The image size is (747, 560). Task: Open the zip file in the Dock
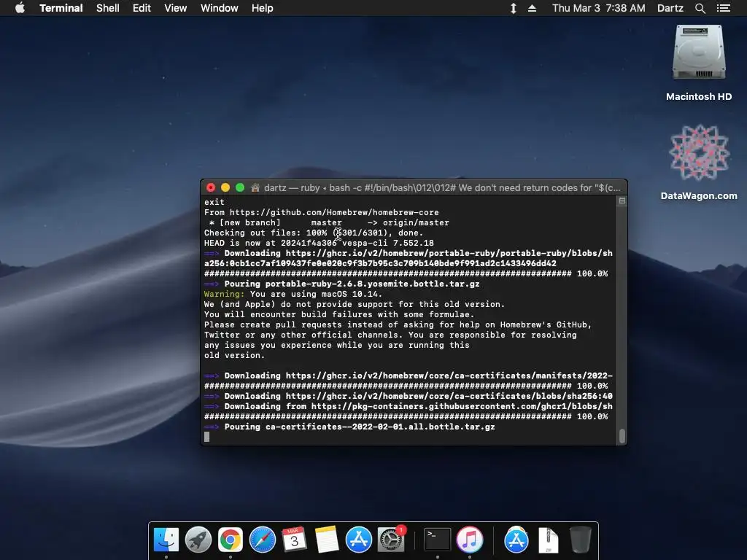pos(549,540)
